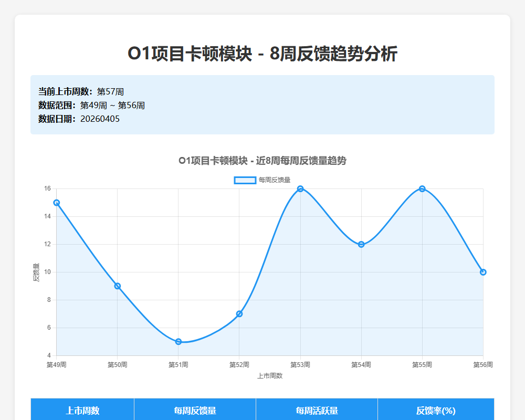
Task: Click the x-axis label 第49周
Action: [x=57, y=365]
